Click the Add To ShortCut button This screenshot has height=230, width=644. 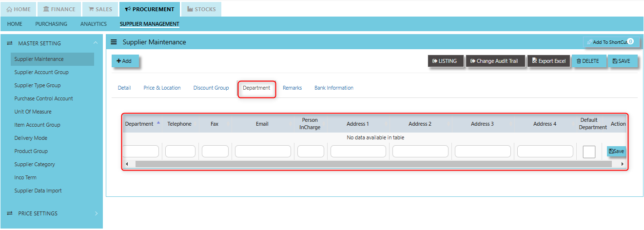[x=610, y=42]
